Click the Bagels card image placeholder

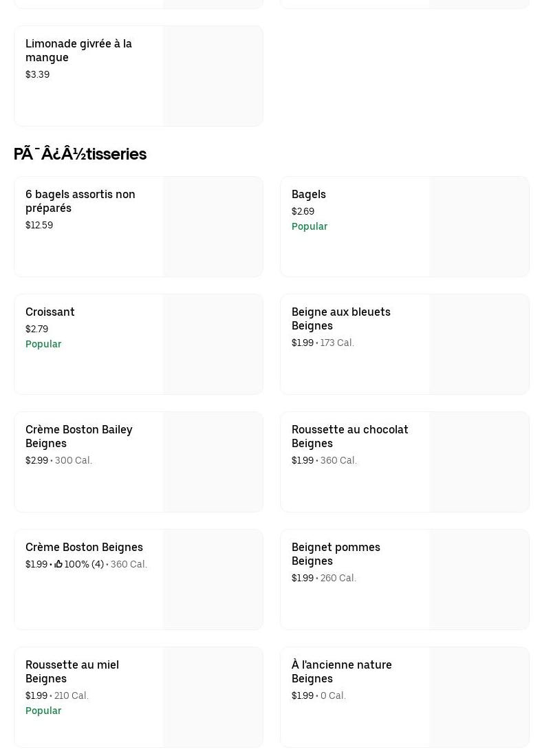tap(479, 227)
